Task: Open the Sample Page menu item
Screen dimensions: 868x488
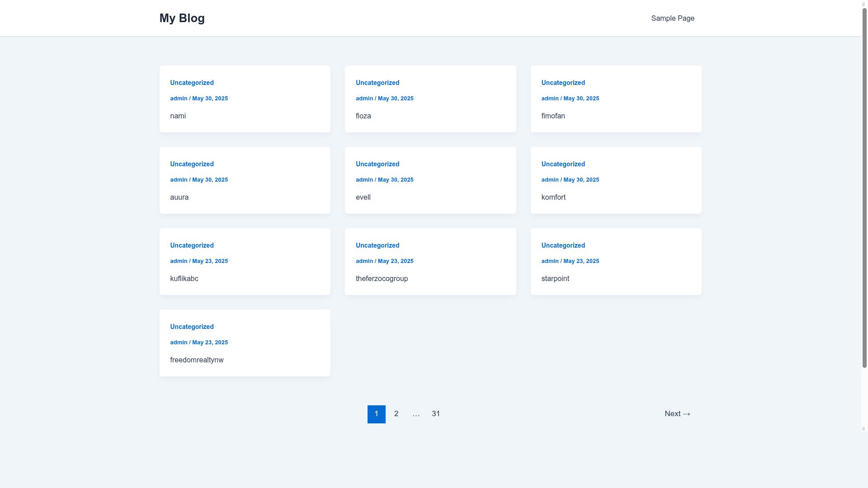Action: pos(672,19)
